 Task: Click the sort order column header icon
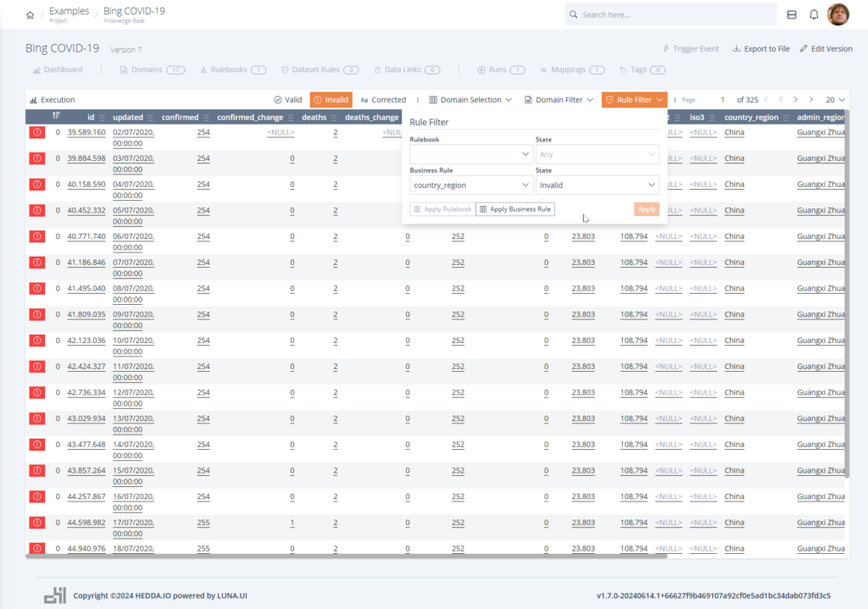click(56, 117)
